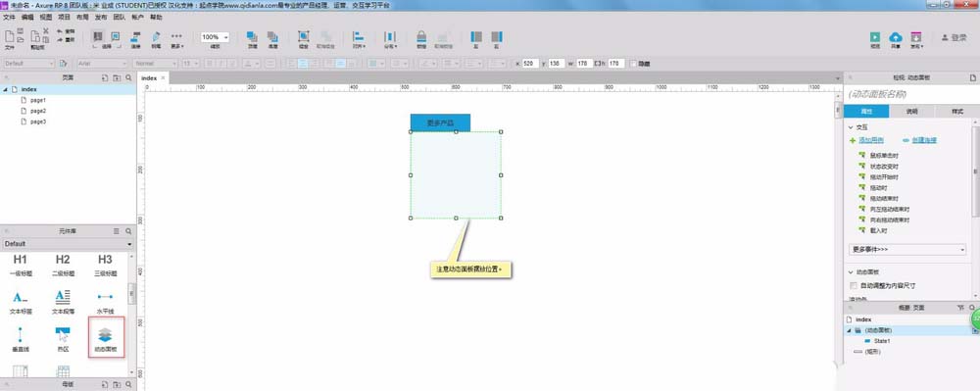Viewport: 980px width, 391px height.
Task: Click the Create Link hyperlink
Action: [x=924, y=140]
